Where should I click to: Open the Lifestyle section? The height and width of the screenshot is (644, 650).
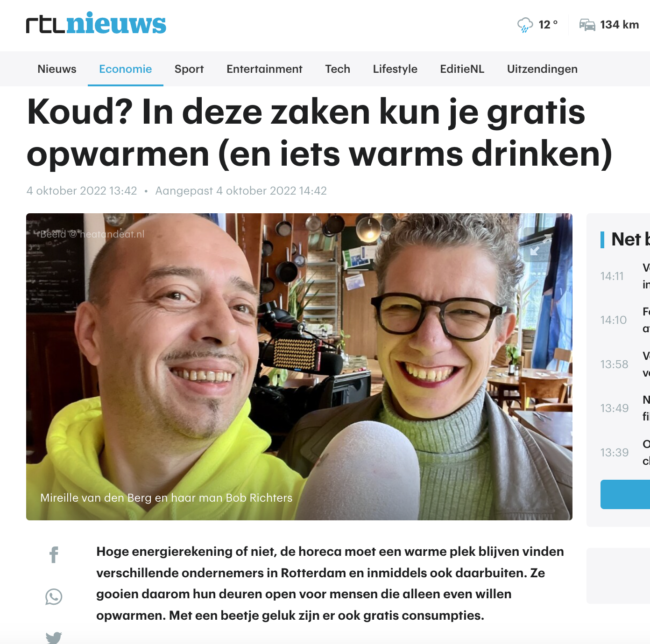click(x=395, y=69)
